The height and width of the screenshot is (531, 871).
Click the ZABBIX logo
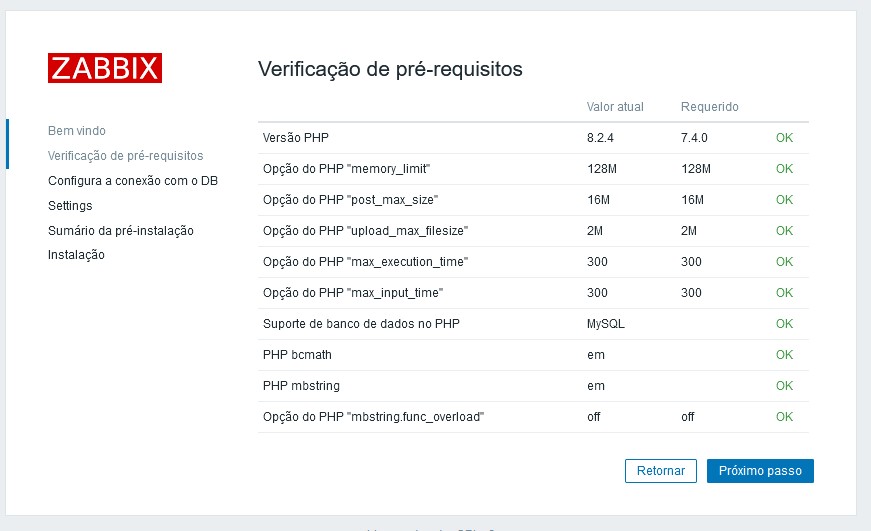pos(105,68)
